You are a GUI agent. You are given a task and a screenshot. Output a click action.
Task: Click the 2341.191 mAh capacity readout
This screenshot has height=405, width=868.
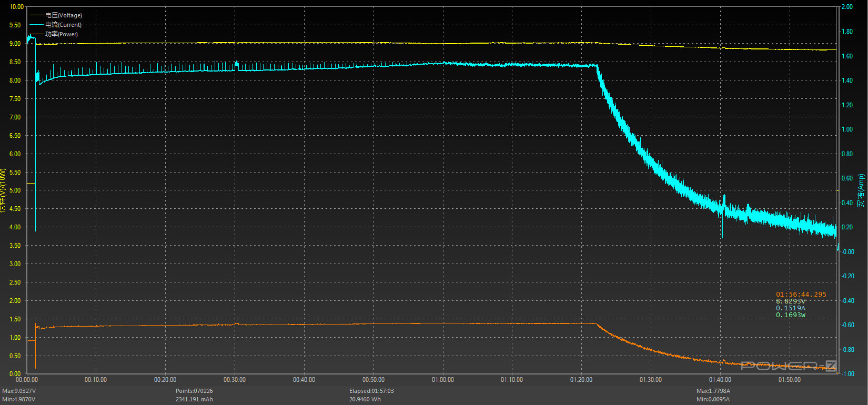point(194,399)
